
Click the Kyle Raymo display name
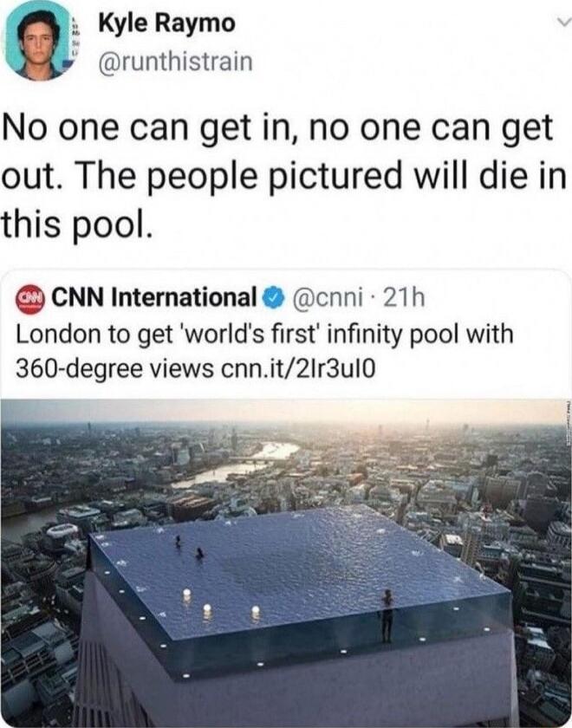[166, 23]
